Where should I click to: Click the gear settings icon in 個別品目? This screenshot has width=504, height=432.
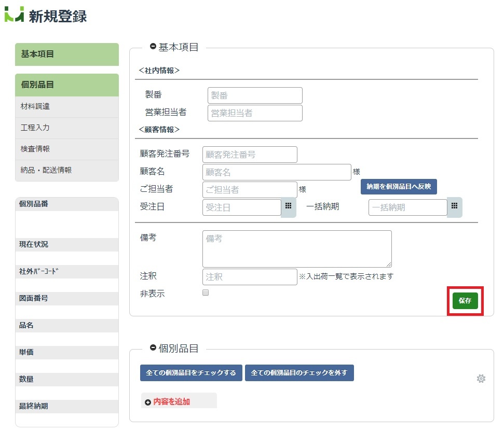481,379
